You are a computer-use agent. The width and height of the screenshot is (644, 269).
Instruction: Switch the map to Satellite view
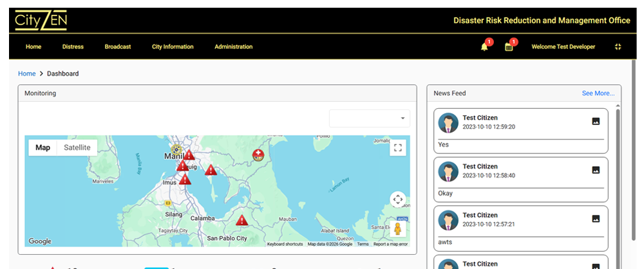click(77, 148)
